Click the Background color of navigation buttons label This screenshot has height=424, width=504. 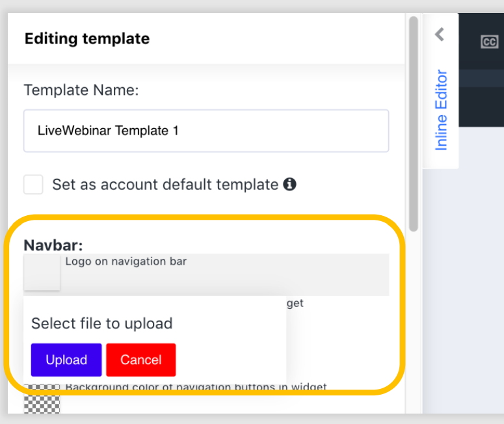[195, 387]
